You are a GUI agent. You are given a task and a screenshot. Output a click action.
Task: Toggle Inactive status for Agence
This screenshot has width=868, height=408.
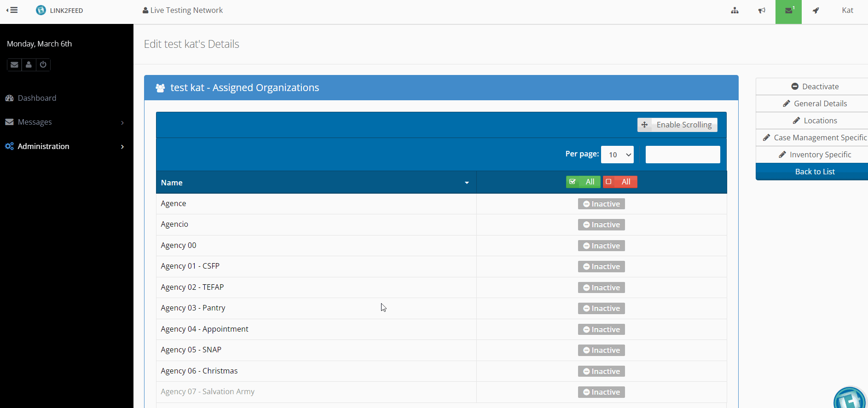pyautogui.click(x=601, y=204)
